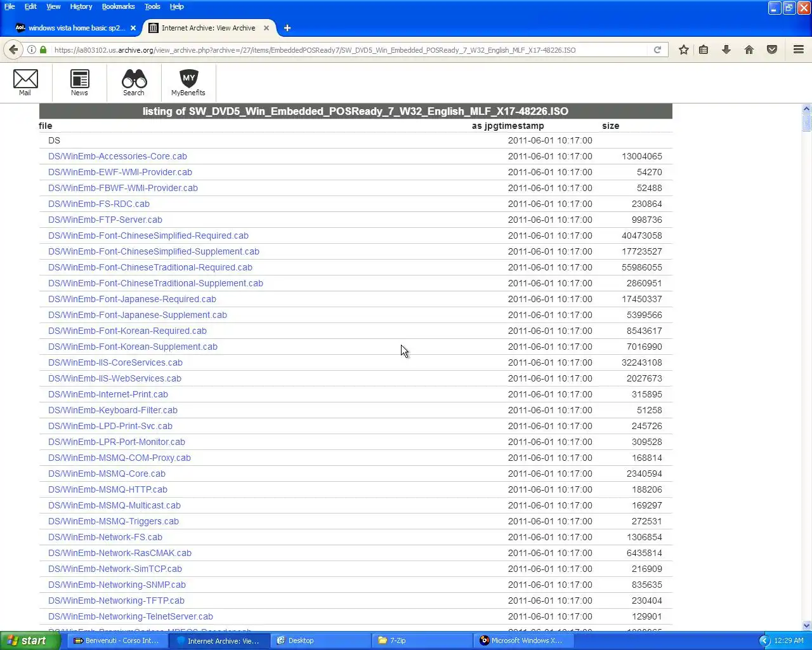The height and width of the screenshot is (650, 812).
Task: Open WinEmb-Font-ChineseTraditional-Supplement.cab link
Action: click(x=155, y=283)
